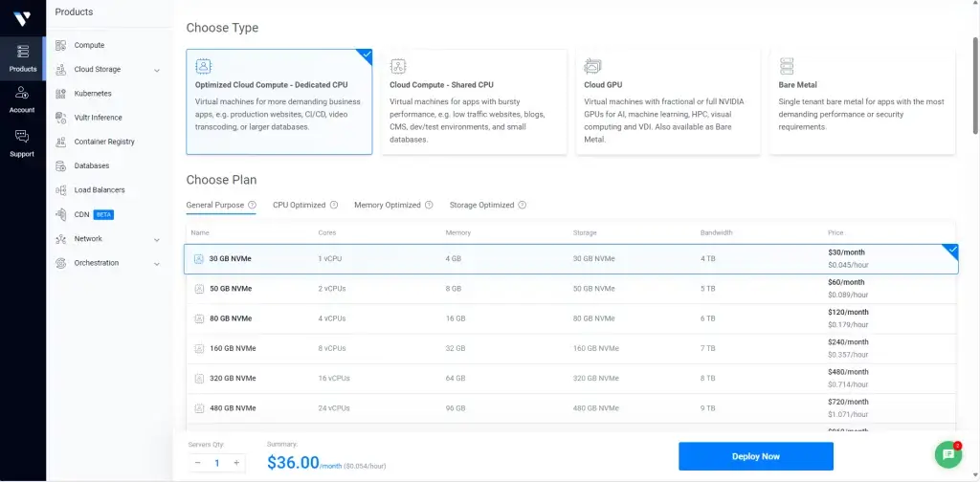Expand the Cloud Storage submenu
Image resolution: width=980 pixels, height=482 pixels.
point(157,70)
